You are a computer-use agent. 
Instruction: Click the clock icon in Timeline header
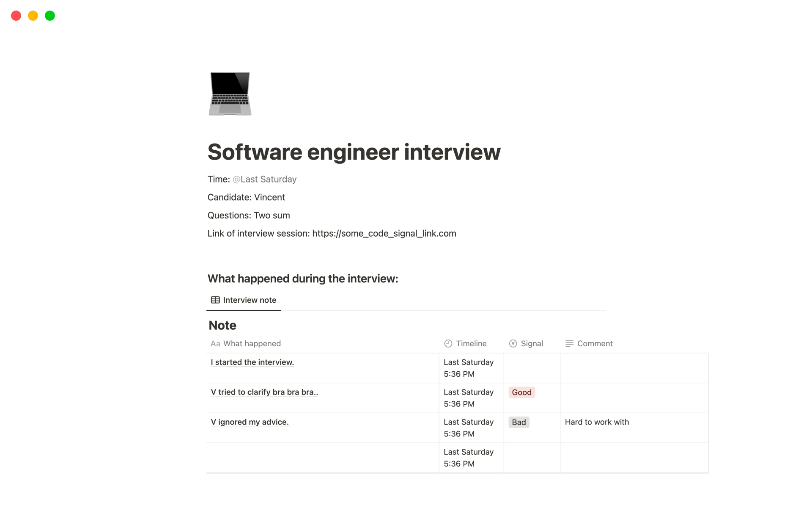pos(448,344)
